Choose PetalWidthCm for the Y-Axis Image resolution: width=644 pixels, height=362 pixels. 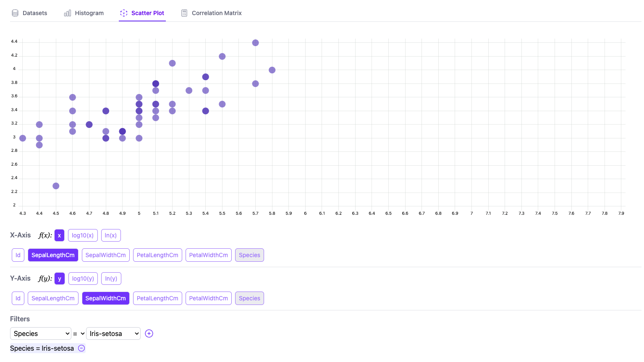pos(209,298)
